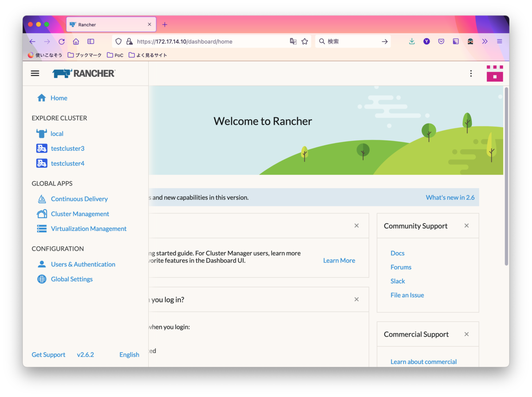Screen dimensions: 532x397
Task: Dismiss the Commercial Support panel
Action: [466, 334]
